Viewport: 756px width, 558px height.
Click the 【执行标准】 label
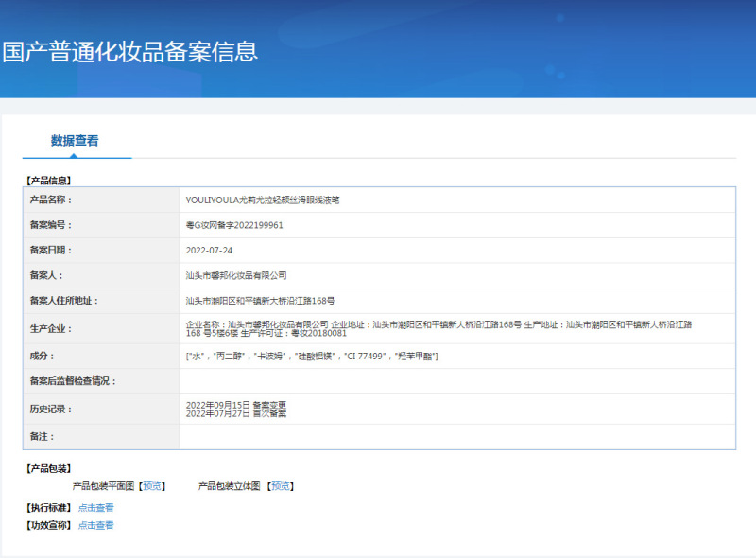(49, 507)
